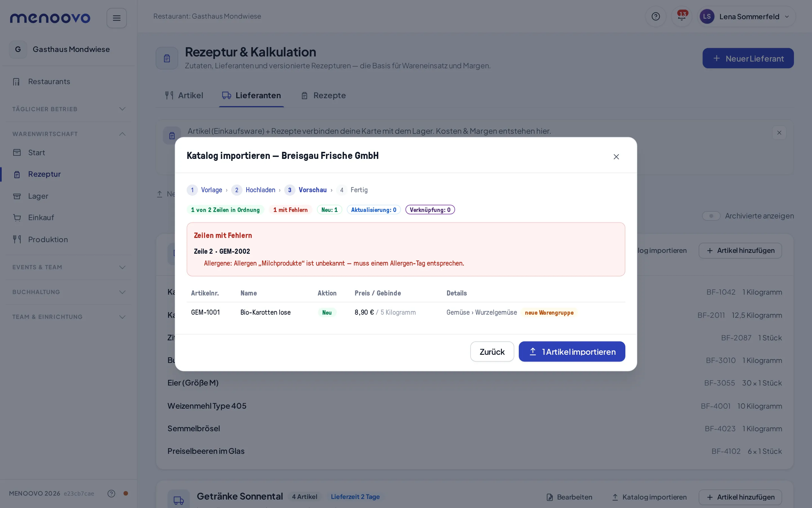Open notifications bell with 13 badge
This screenshot has width=812, height=508.
tap(681, 16)
